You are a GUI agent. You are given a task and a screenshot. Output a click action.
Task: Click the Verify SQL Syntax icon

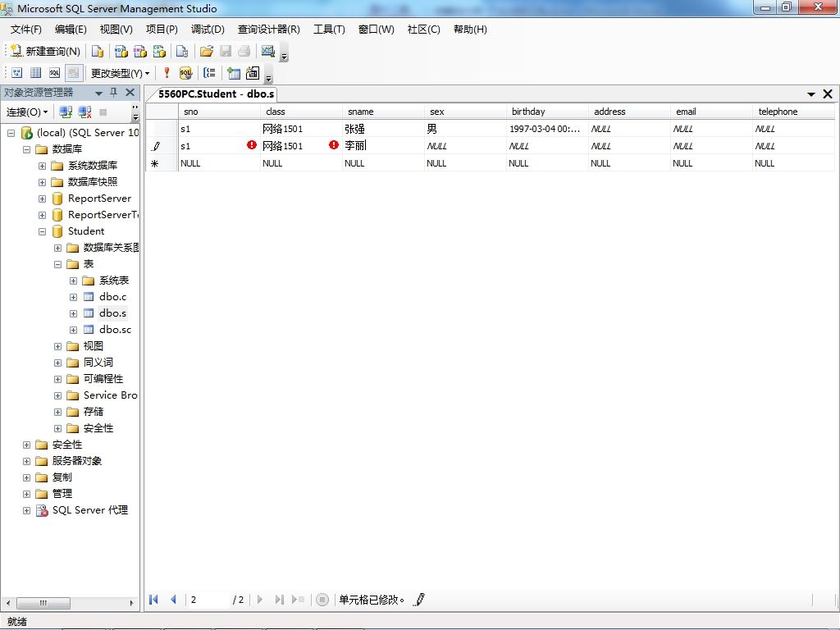coord(185,73)
